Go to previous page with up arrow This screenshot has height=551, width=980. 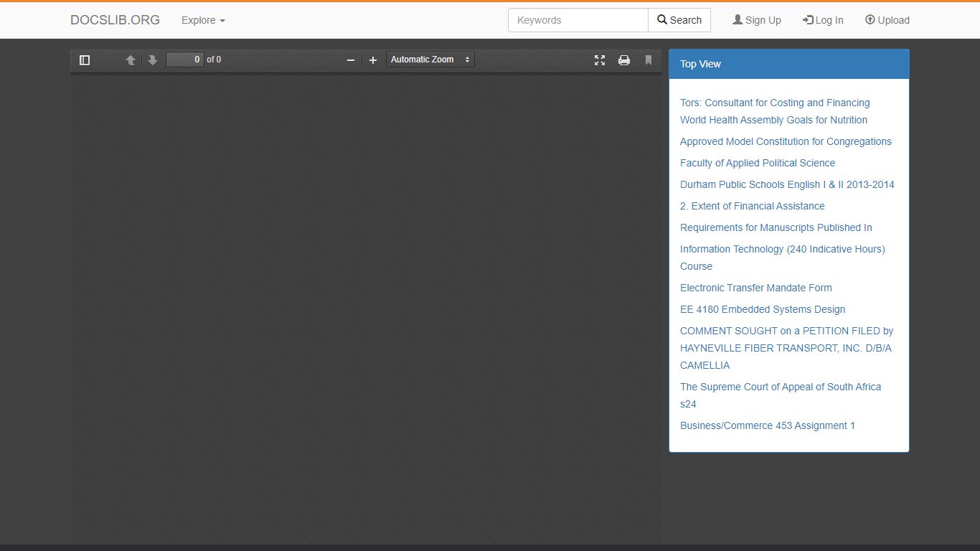point(131,60)
